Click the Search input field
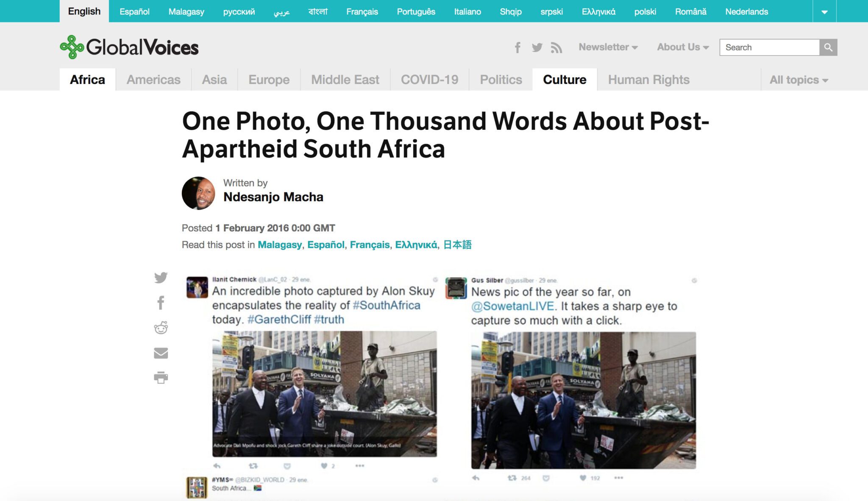Viewport: 868px width, 501px height. coord(769,47)
